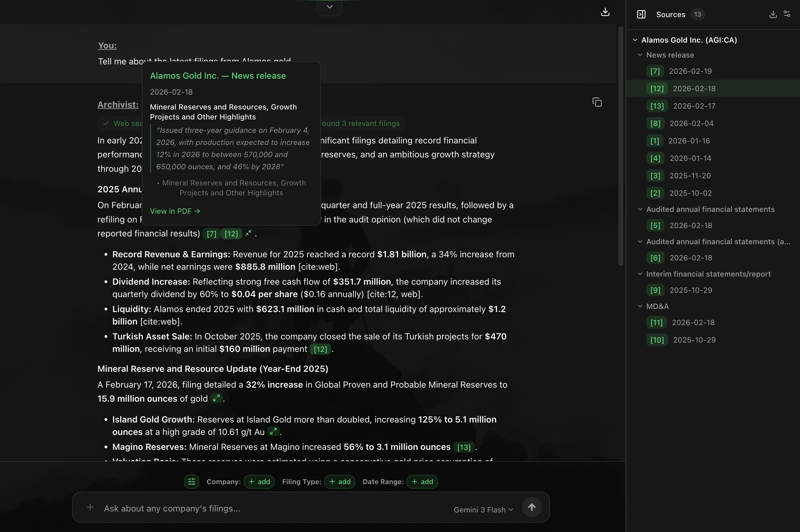Download sources list icon in Sources header
The width and height of the screenshot is (800, 532).
pos(773,14)
